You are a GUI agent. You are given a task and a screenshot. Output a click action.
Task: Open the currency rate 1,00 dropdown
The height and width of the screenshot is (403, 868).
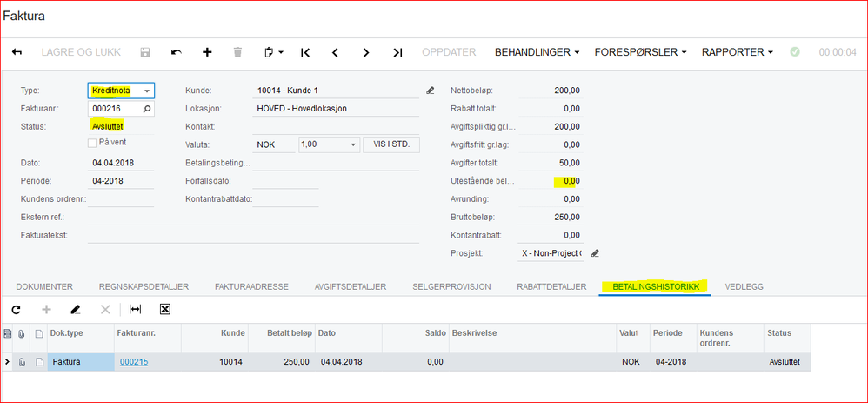353,144
